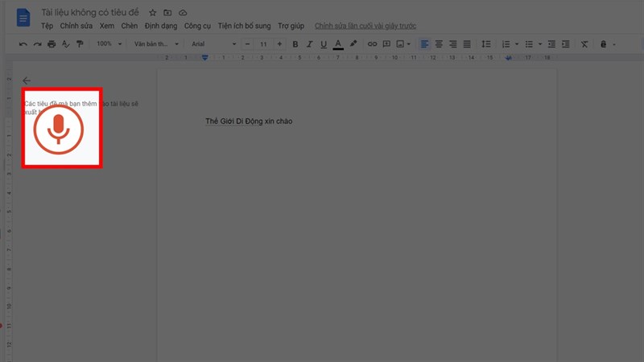
Task: Open the Xem menu
Action: click(x=107, y=26)
